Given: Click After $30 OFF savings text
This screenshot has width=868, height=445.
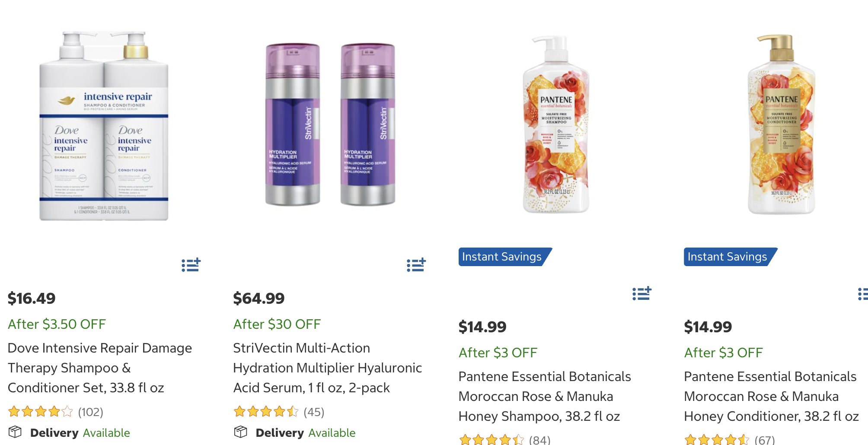Looking at the screenshot, I should [277, 324].
